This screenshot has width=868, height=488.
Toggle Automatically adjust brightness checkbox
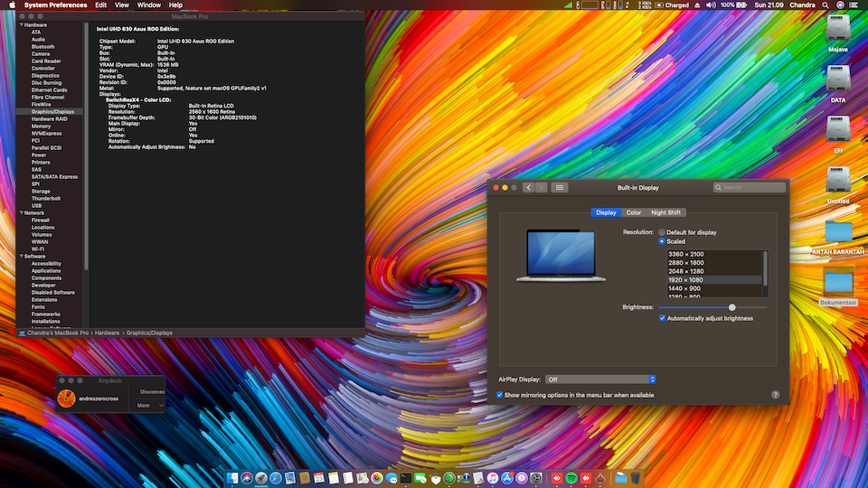662,318
